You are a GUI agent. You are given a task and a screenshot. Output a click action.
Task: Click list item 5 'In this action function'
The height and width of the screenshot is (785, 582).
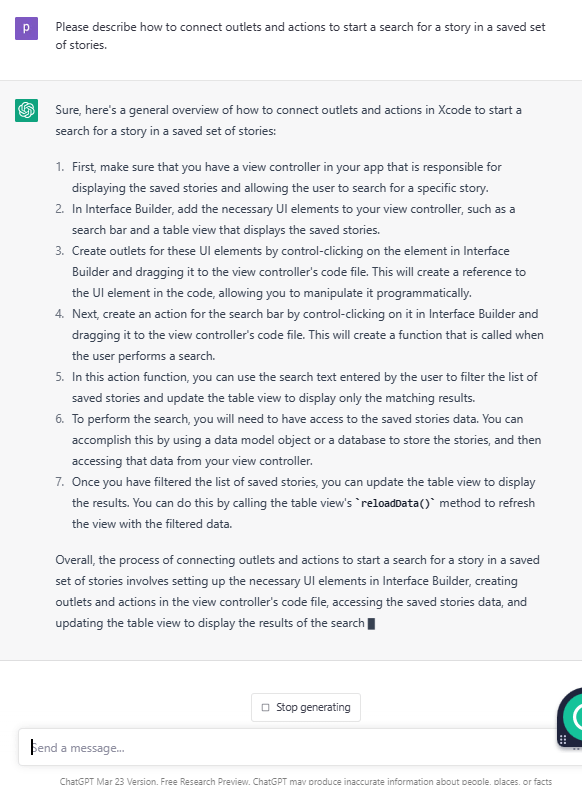pyautogui.click(x=305, y=387)
